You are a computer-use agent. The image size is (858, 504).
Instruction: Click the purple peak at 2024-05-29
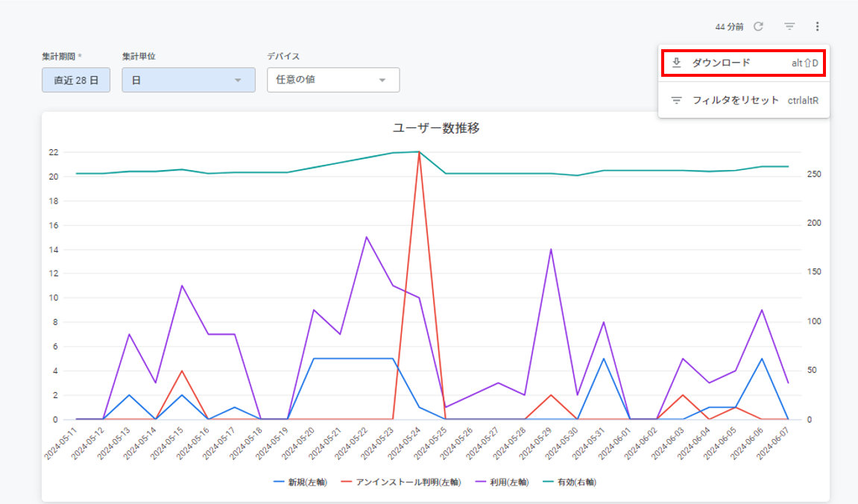(x=551, y=249)
